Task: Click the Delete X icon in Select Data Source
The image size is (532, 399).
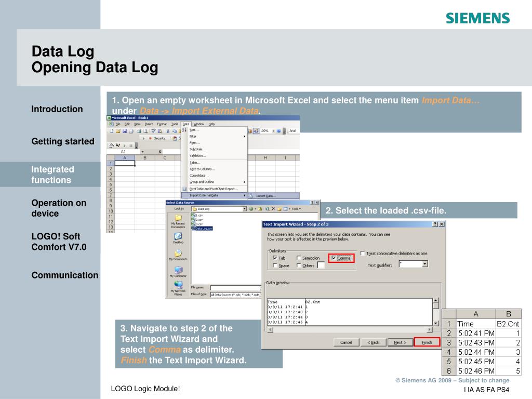Action: click(273, 209)
